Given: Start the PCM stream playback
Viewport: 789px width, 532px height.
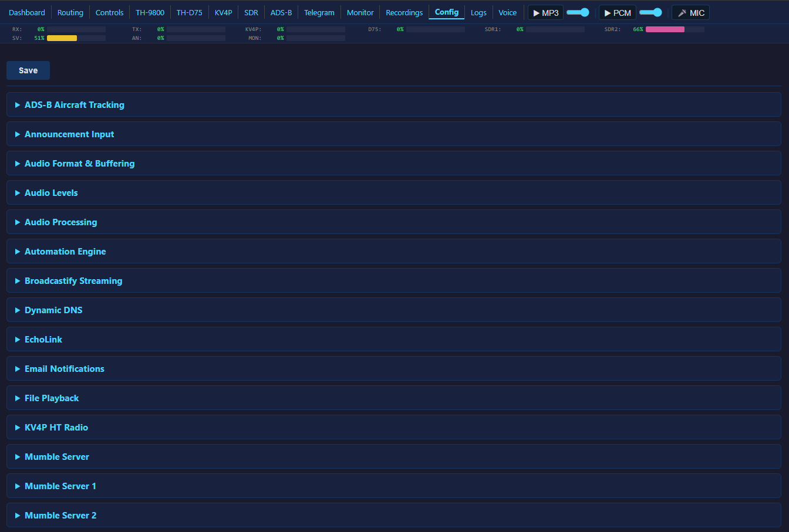Looking at the screenshot, I should [x=617, y=12].
